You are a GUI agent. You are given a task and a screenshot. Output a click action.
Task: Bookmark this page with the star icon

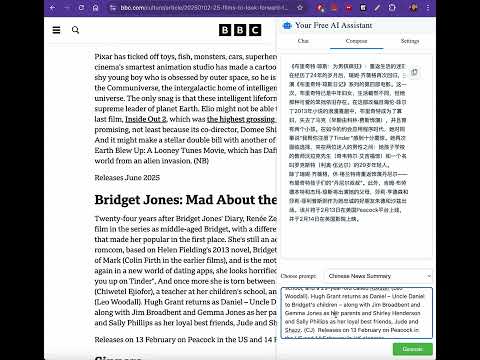300,8
